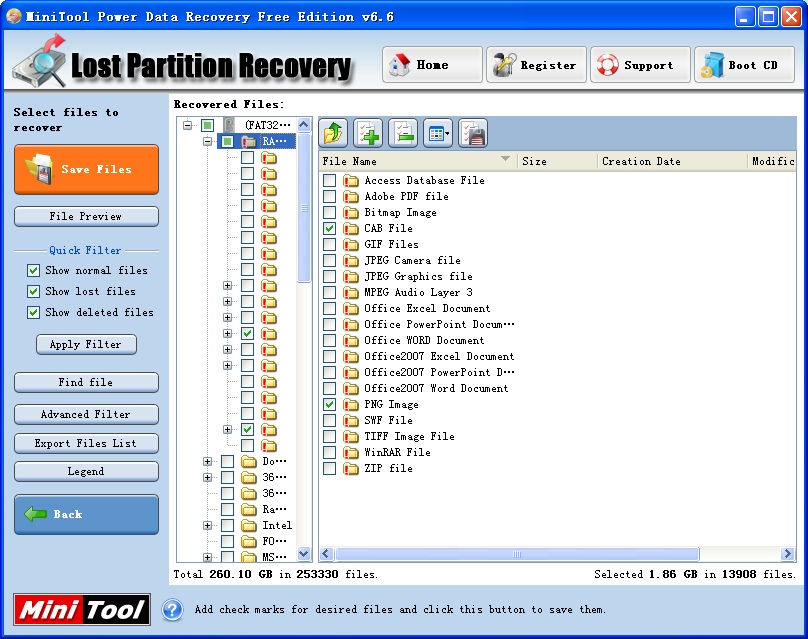The image size is (808, 639).
Task: Sort by the Creation Date column header
Action: (672, 161)
